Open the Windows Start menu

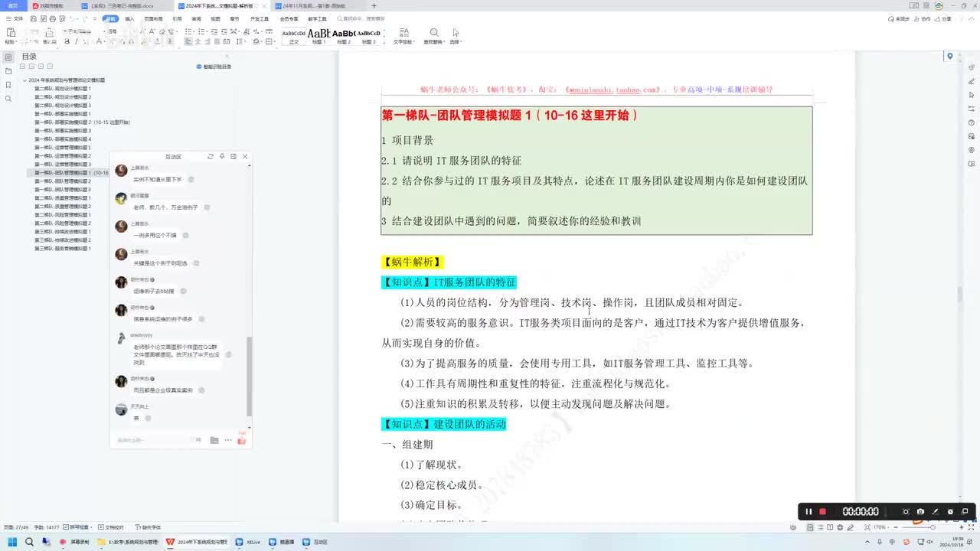tap(12, 542)
